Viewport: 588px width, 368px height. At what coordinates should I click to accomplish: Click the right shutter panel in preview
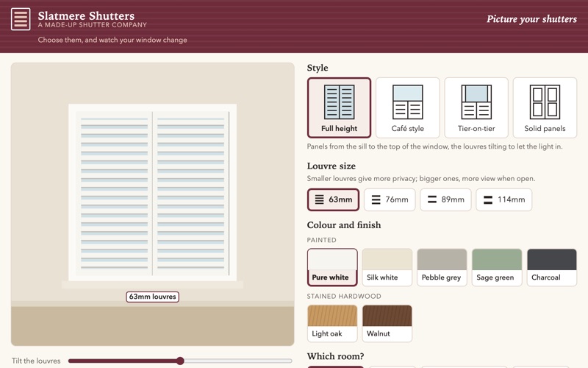(190, 194)
